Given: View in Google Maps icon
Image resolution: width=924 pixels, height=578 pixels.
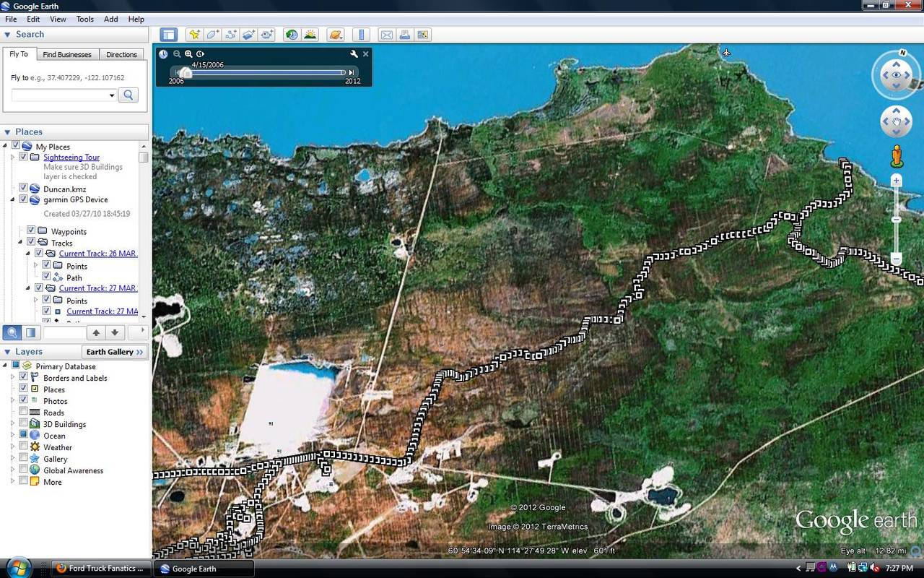Looking at the screenshot, I should (x=423, y=34).
